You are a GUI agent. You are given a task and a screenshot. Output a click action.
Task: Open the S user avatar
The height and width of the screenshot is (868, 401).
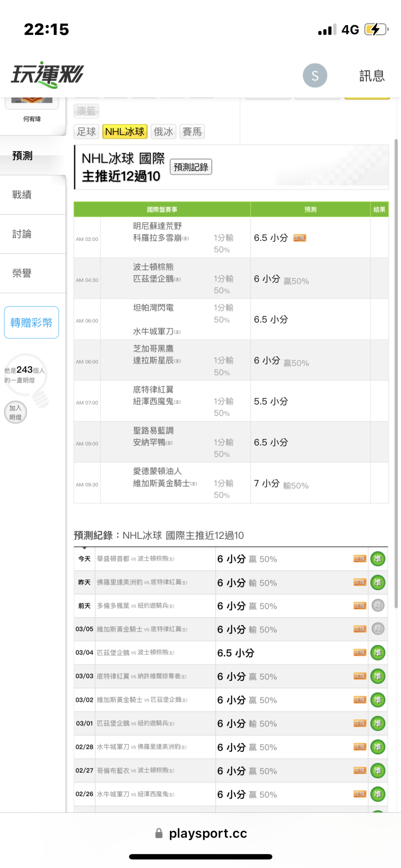[315, 76]
